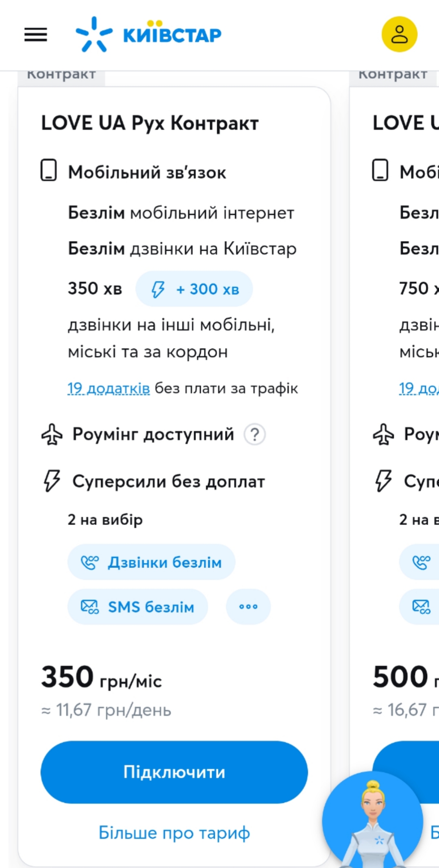Open the virtual assistant chat avatar
Image resolution: width=439 pixels, height=868 pixels.
coord(372,820)
